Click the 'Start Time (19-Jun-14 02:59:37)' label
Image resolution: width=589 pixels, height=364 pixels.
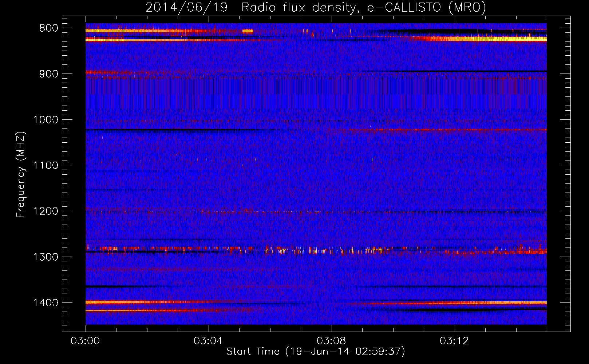[x=316, y=352]
